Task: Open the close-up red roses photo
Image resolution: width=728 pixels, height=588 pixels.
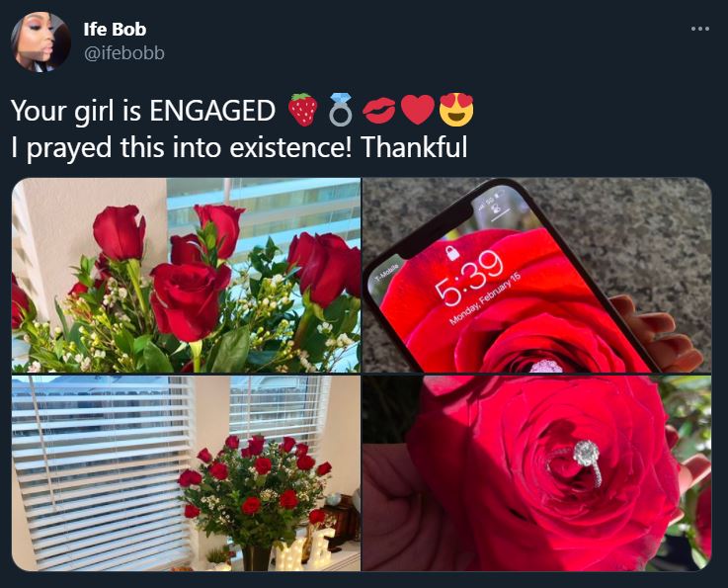Action: click(x=186, y=275)
